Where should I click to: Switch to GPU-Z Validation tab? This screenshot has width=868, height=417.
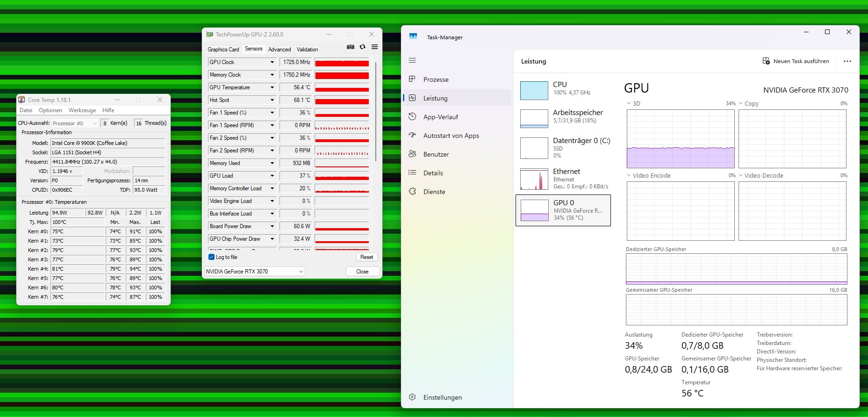(308, 49)
